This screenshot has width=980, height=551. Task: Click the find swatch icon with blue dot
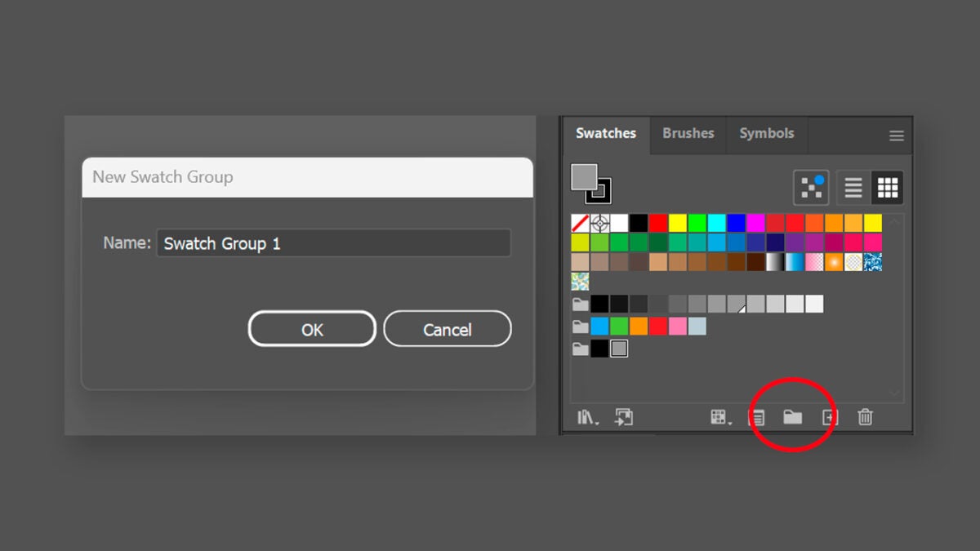point(811,189)
